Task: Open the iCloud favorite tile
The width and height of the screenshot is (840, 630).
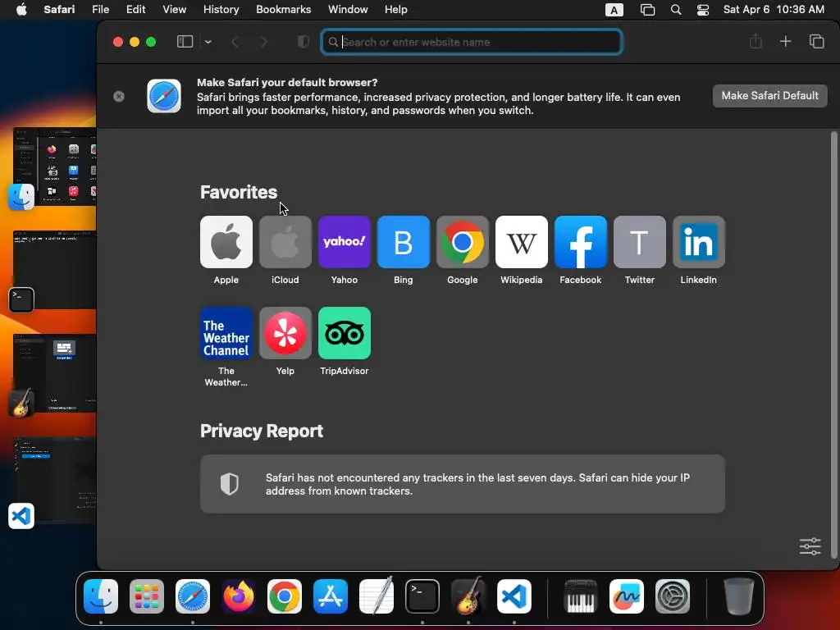Action: [x=285, y=242]
